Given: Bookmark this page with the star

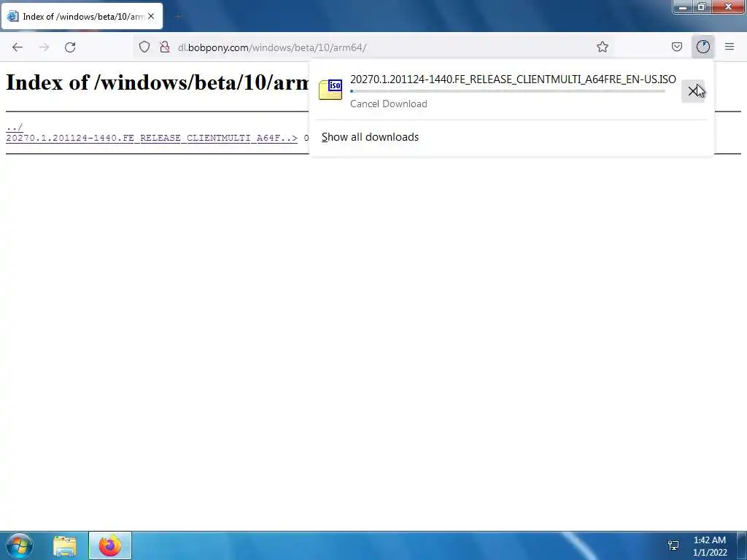Looking at the screenshot, I should pyautogui.click(x=602, y=47).
